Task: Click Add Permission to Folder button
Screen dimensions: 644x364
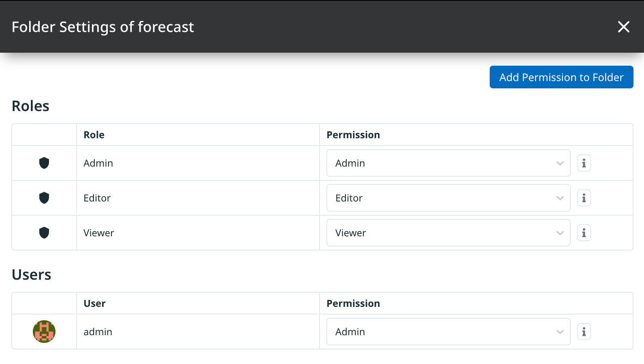Action: coord(561,77)
